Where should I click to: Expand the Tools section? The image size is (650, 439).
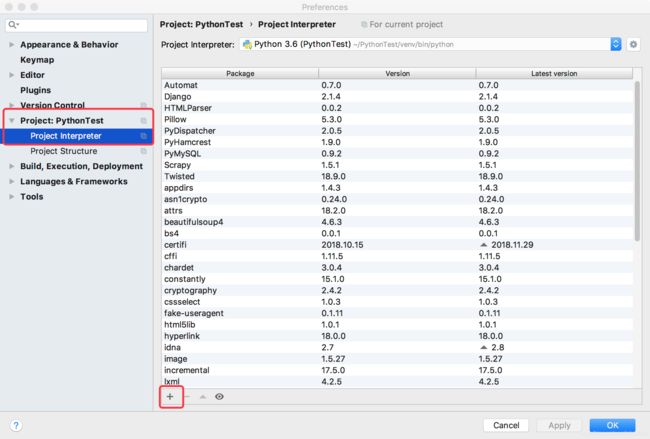(x=12, y=196)
